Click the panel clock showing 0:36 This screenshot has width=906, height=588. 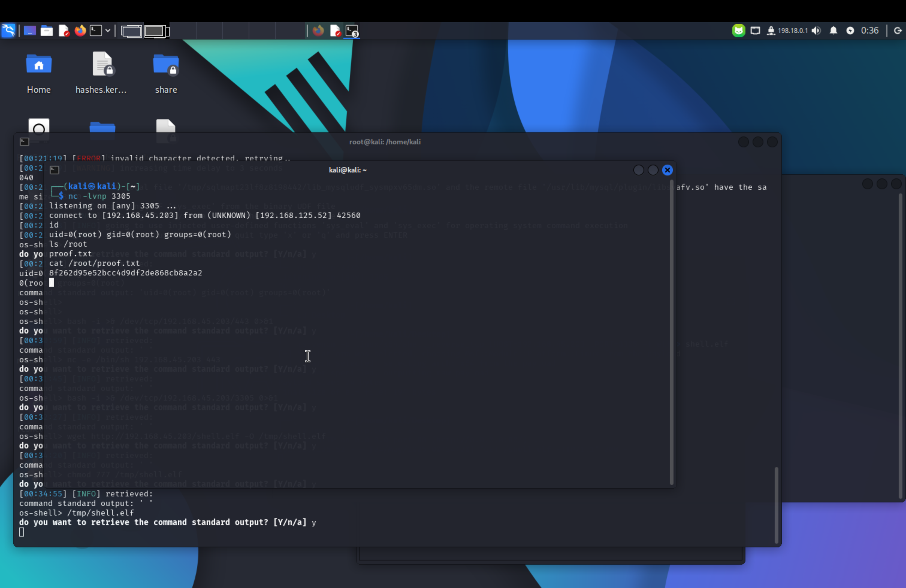[x=870, y=31]
